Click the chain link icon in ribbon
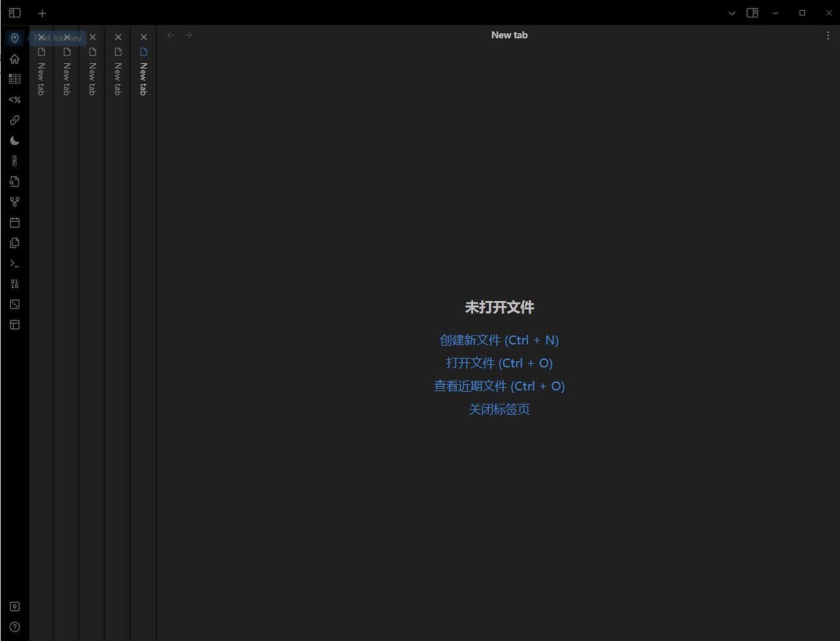 coord(15,121)
